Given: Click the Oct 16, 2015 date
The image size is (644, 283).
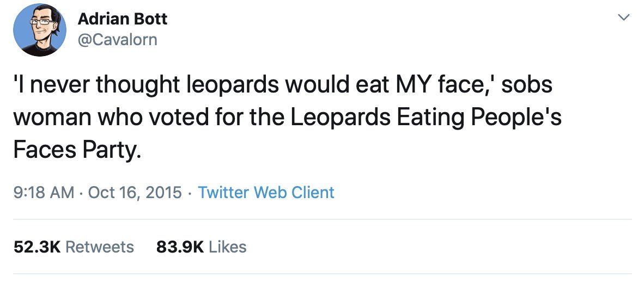Looking at the screenshot, I should (135, 192).
